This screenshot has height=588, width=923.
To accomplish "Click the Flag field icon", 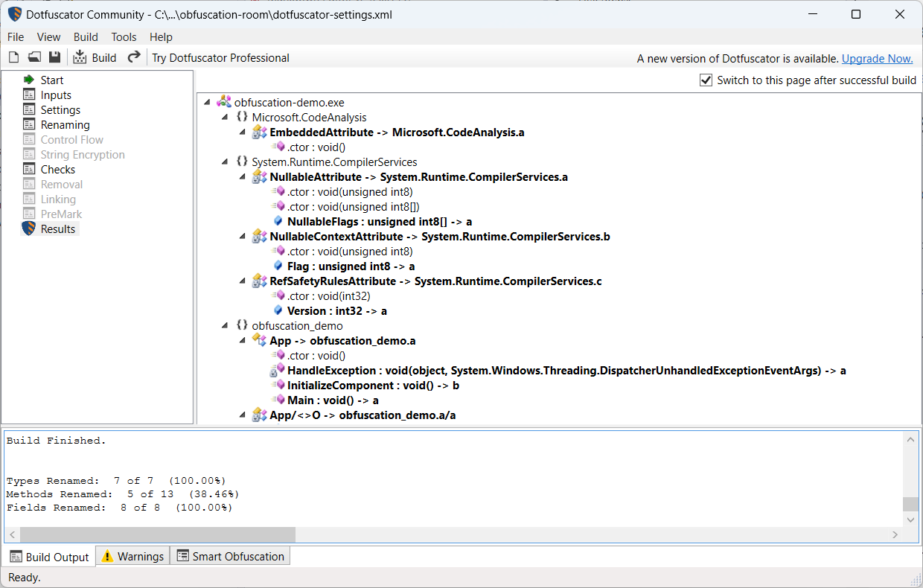I will coord(278,266).
